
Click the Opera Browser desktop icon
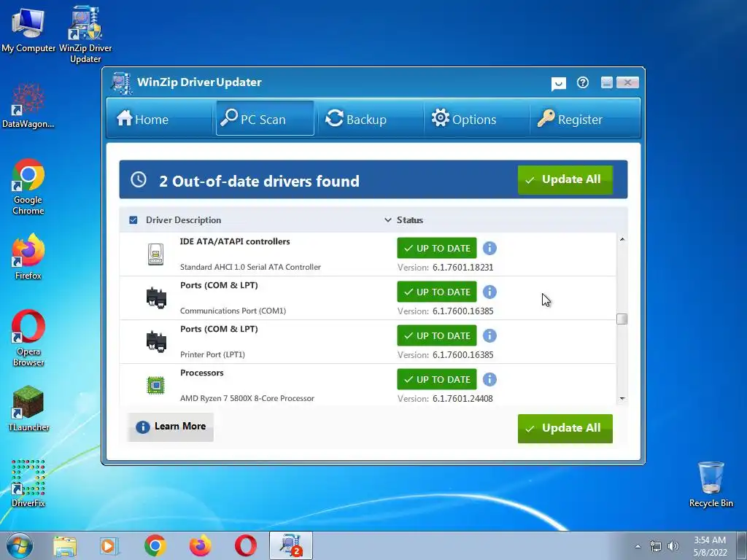[28, 338]
